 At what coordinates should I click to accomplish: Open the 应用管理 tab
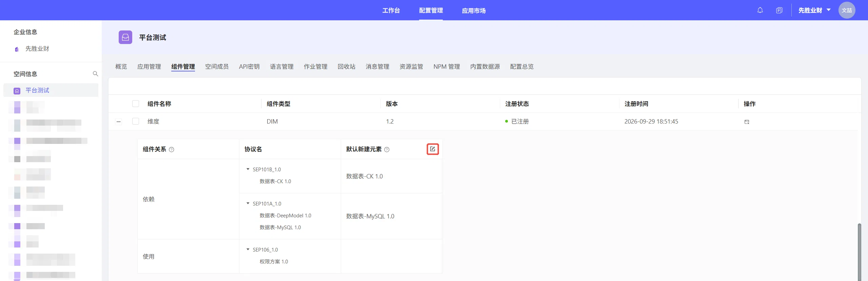coord(149,67)
